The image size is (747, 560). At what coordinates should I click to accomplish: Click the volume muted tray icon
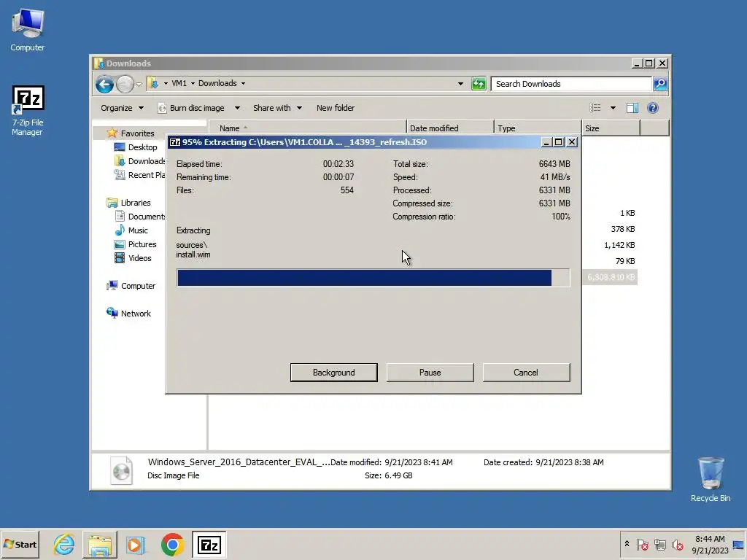click(677, 545)
